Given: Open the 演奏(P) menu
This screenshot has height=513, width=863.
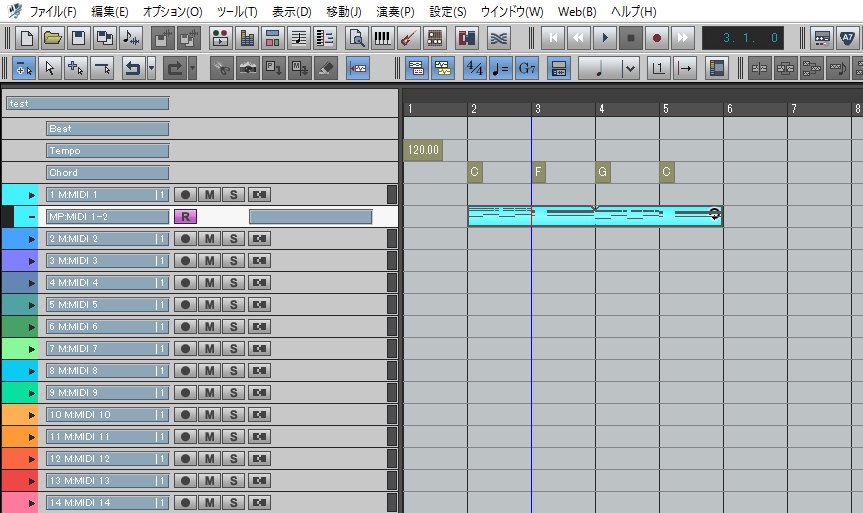Looking at the screenshot, I should click(395, 12).
